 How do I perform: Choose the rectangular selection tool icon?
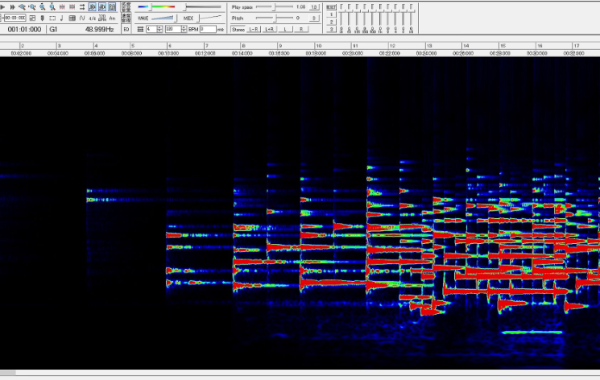coord(52,18)
